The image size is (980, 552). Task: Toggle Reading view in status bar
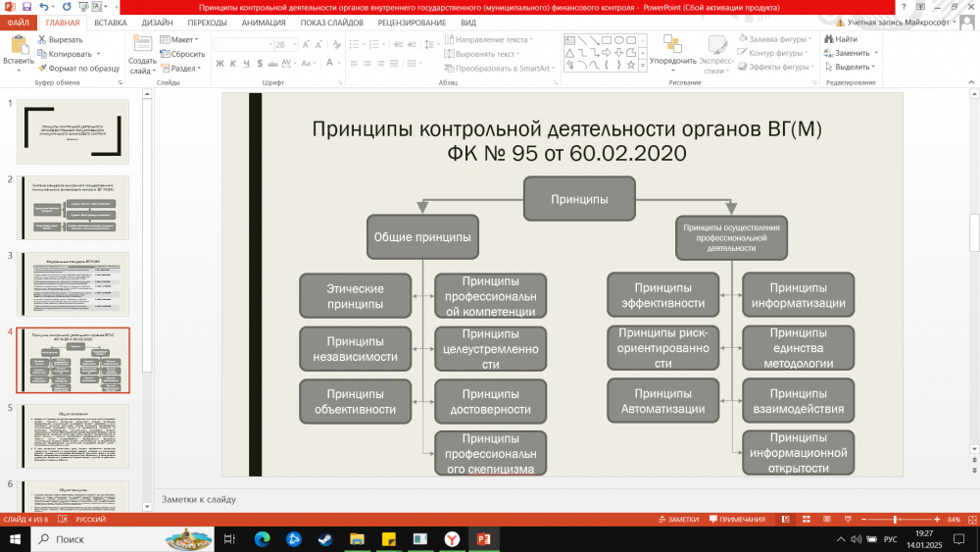[x=828, y=519]
